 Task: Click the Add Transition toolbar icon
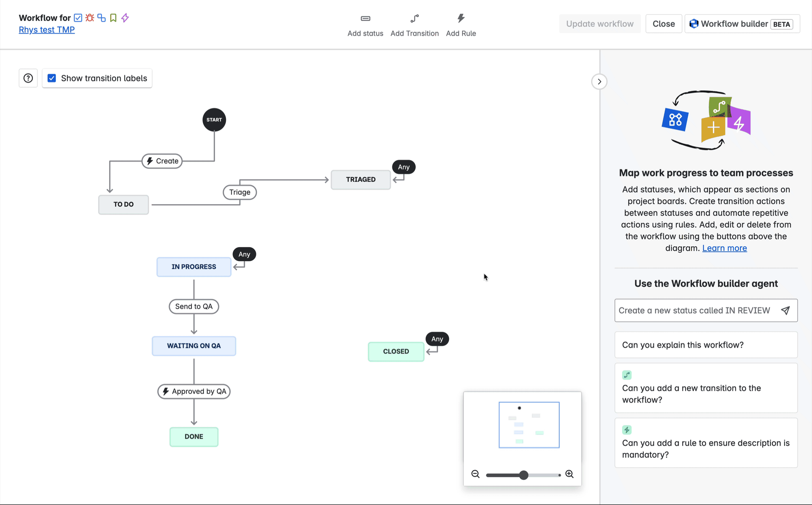pos(414,18)
